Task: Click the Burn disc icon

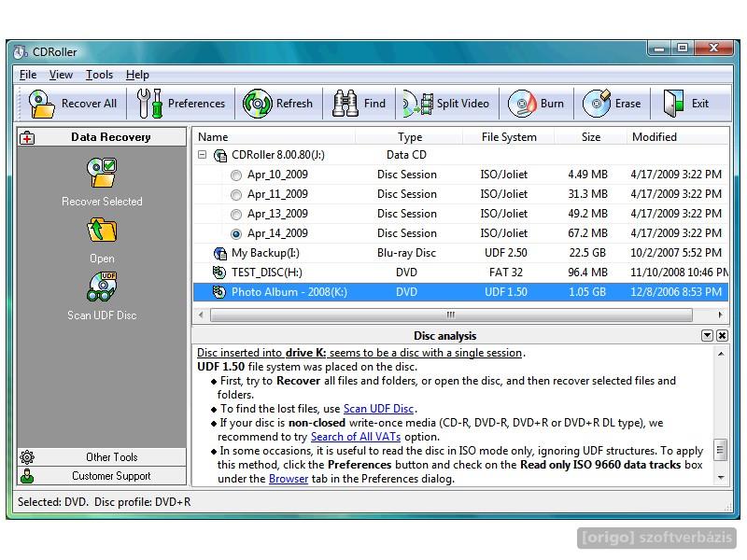Action: pyautogui.click(x=522, y=104)
